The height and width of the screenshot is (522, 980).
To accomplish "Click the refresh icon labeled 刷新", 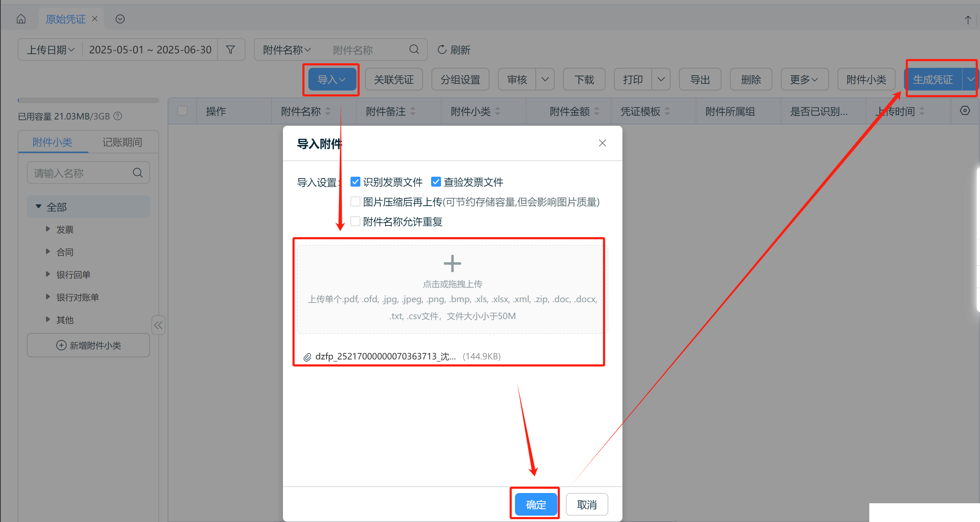I will click(442, 50).
